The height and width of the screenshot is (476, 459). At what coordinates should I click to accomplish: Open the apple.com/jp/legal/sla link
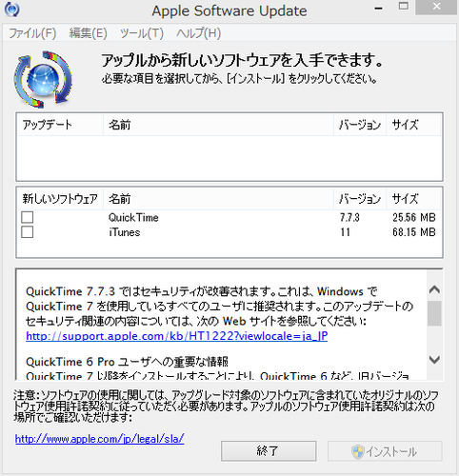(x=99, y=439)
